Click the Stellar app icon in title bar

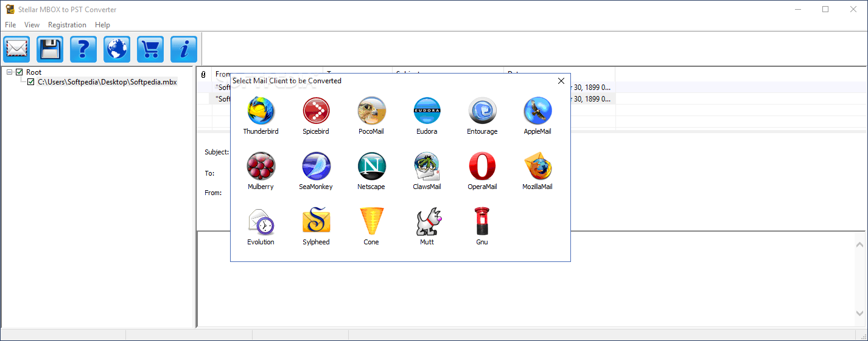pos(10,9)
